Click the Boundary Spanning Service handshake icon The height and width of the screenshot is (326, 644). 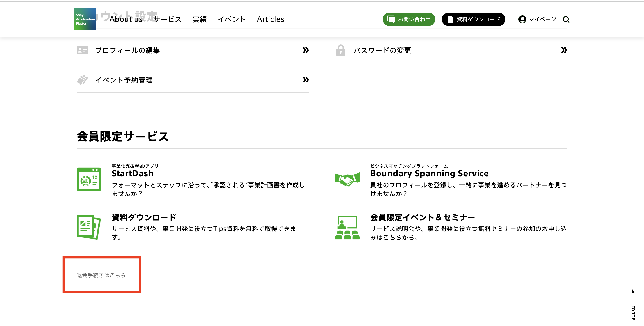coord(347,179)
